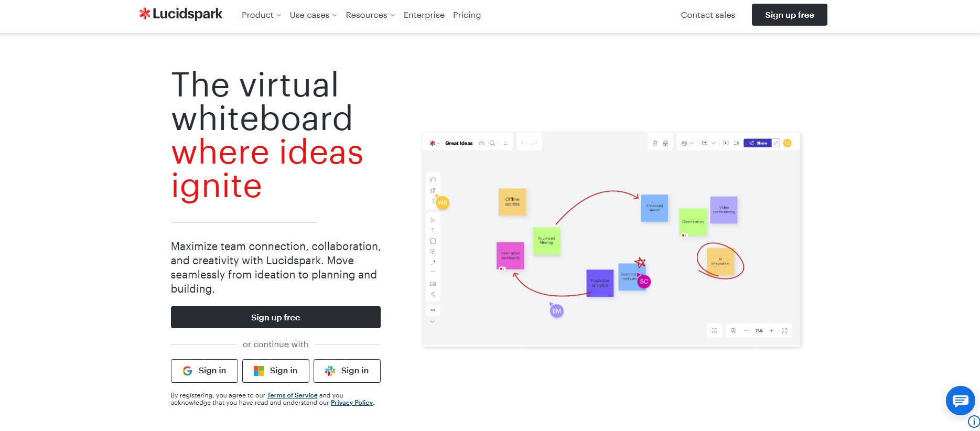Click the timer icon in whiteboard preview
This screenshot has height=431, width=980.
[655, 143]
